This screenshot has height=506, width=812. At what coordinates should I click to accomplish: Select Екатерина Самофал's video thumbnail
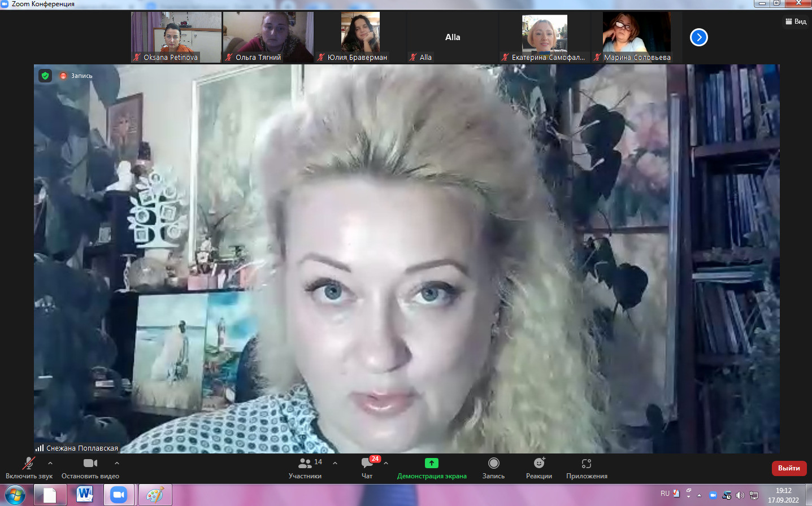545,37
